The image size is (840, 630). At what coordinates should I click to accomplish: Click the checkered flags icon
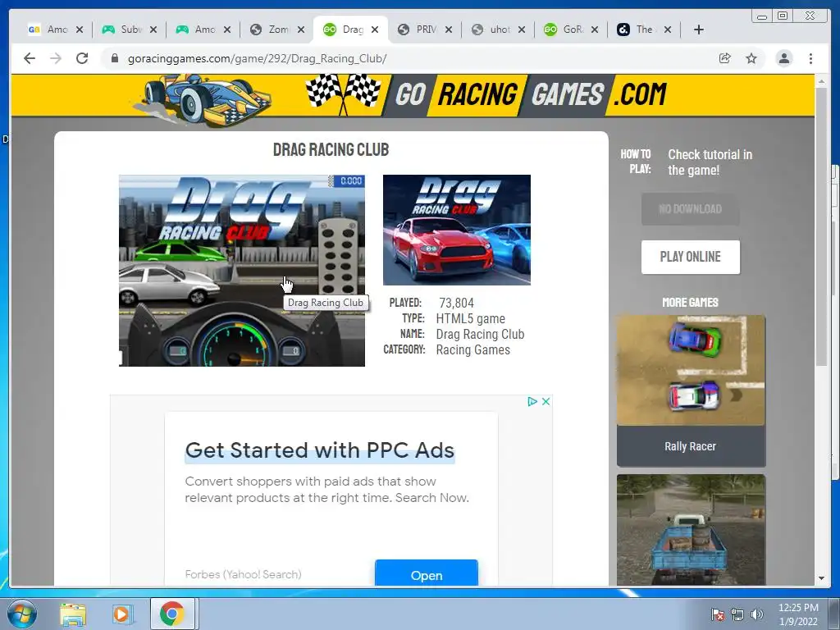pyautogui.click(x=344, y=94)
